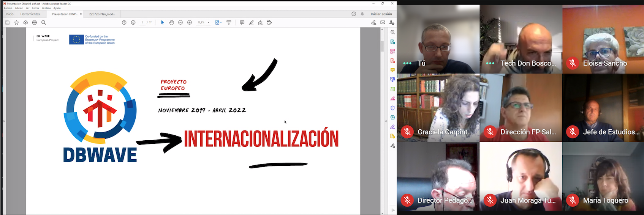Screen dimensions: 644x215
Task: Close the Presentación DBW tab
Action: (81, 14)
